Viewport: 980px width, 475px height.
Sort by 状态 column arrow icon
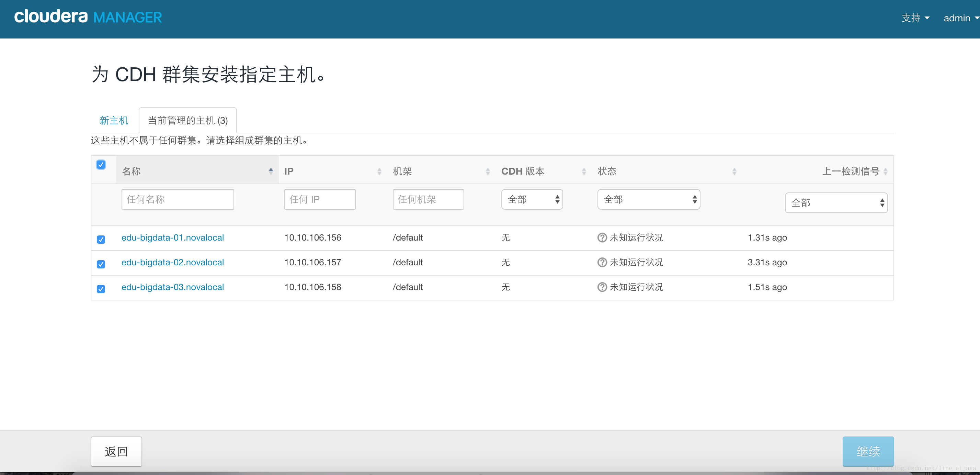point(734,171)
